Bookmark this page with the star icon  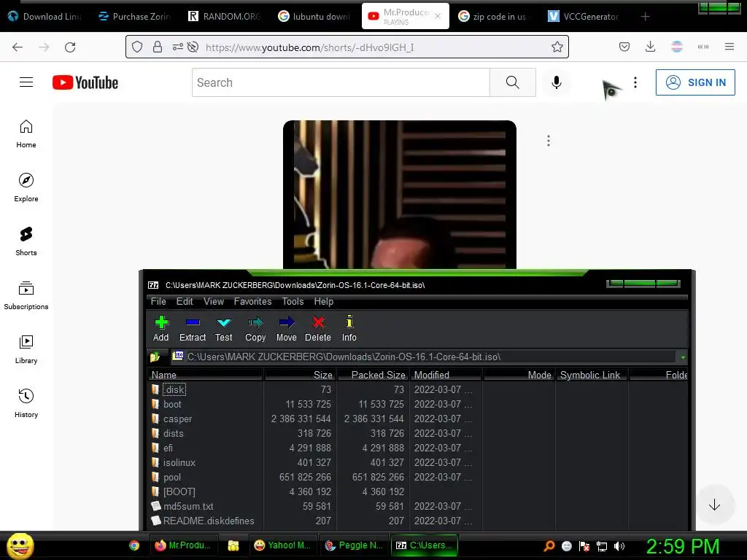coord(557,47)
